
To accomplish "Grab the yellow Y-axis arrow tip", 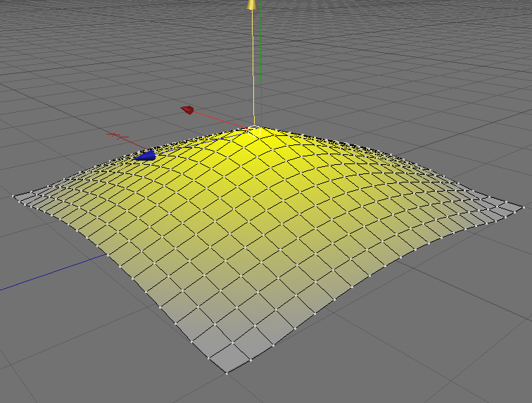I will pyautogui.click(x=252, y=4).
